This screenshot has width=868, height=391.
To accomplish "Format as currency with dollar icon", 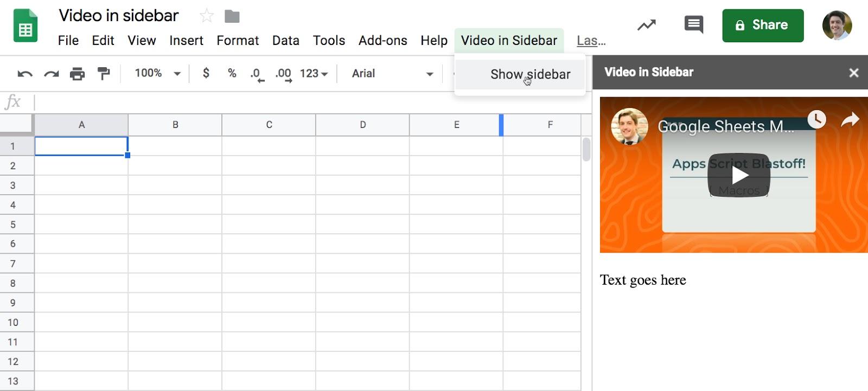I will click(x=206, y=73).
